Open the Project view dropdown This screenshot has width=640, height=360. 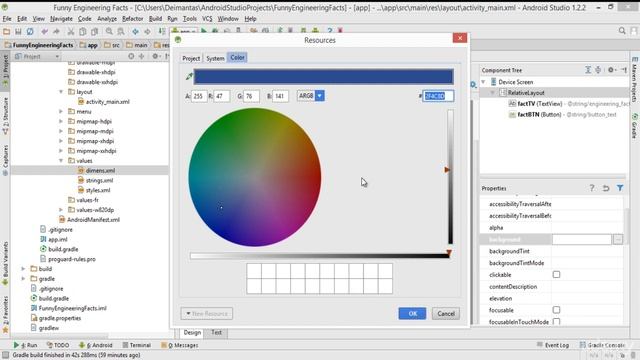pos(37,56)
